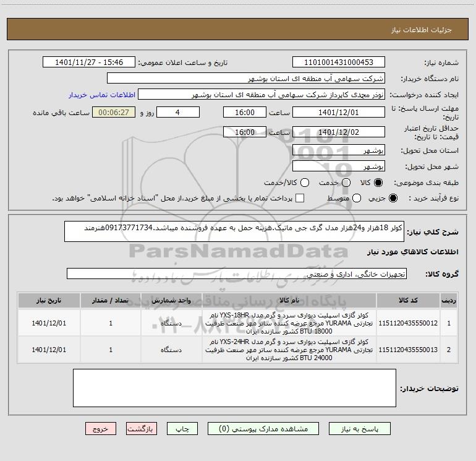The width and height of the screenshot is (476, 461).
Task: Click row 1 unit دستگاه cell
Action: point(171,323)
